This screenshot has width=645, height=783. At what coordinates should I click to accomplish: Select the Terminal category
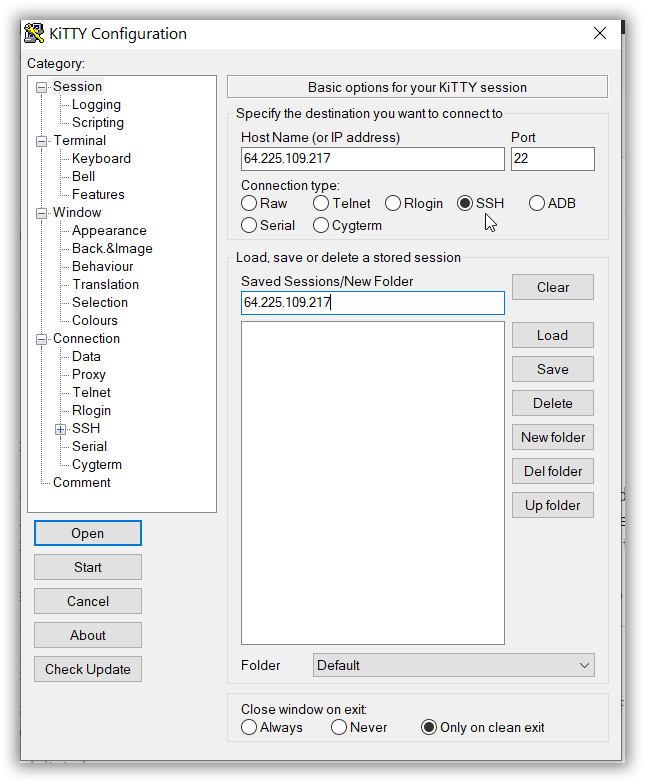click(x=79, y=140)
